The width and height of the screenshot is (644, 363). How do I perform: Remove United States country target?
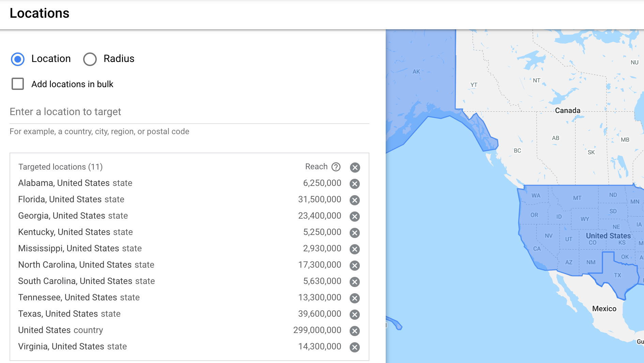point(355,331)
